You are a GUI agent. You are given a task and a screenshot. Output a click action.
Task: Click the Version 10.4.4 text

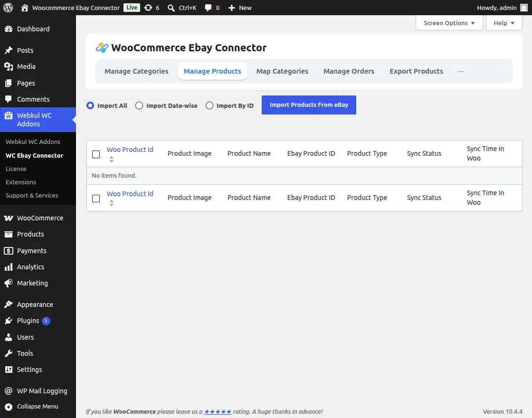(503, 411)
